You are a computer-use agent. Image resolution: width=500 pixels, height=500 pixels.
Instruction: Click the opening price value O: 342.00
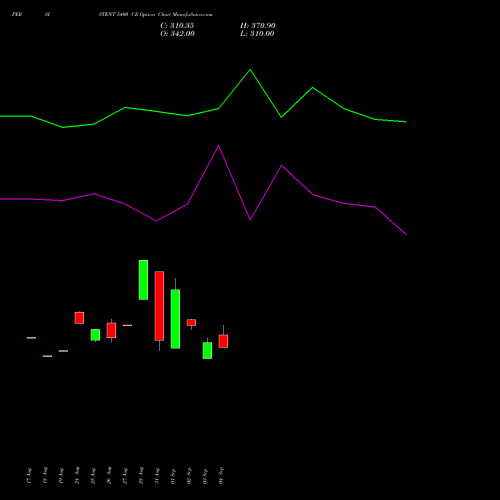point(177,34)
